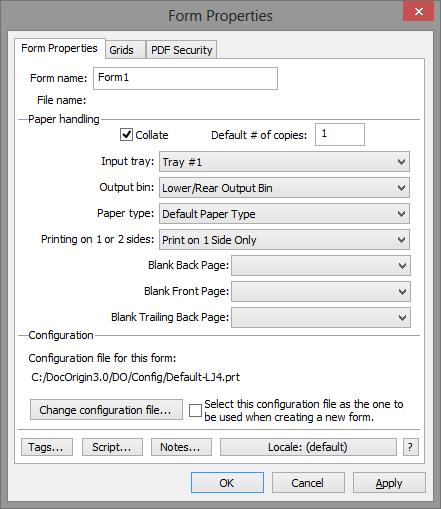
Task: Expand the Output bin dropdown
Action: (284, 188)
